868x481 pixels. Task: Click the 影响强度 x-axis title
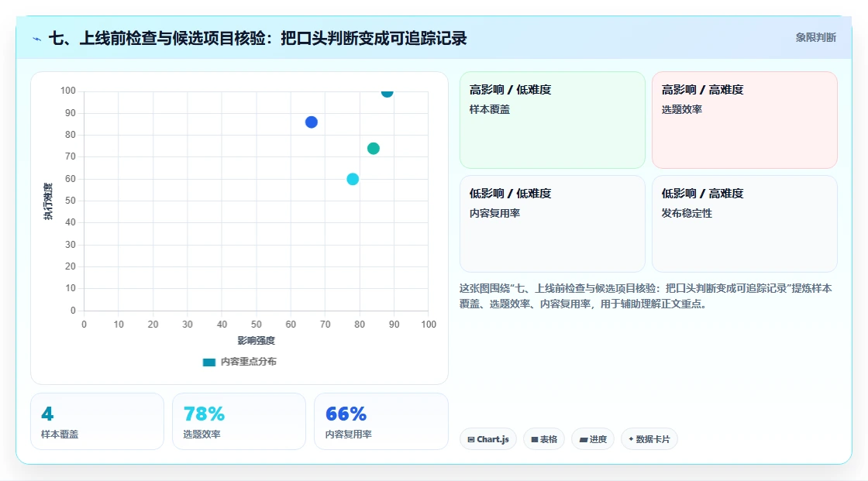point(257,340)
